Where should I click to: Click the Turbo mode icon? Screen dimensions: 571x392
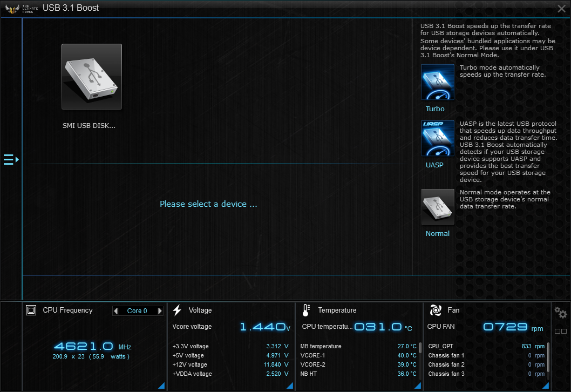click(438, 82)
